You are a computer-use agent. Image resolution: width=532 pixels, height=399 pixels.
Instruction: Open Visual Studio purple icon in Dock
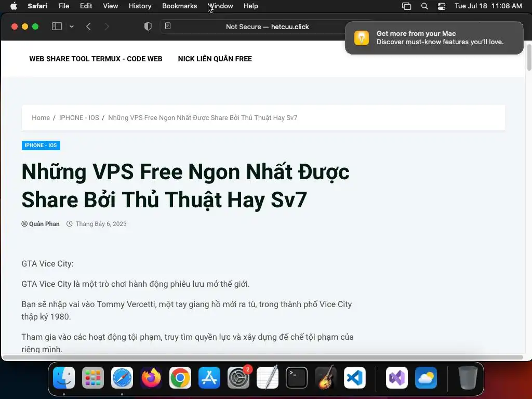396,378
